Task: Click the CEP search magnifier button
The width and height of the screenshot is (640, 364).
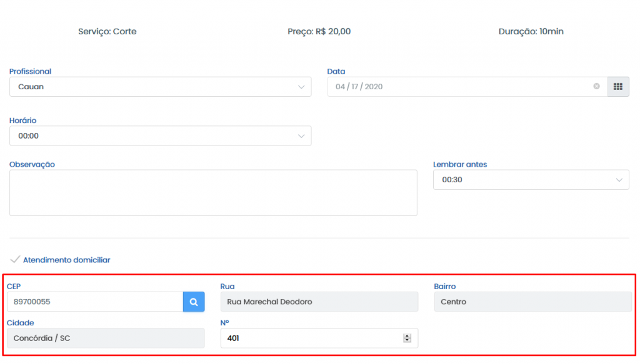Action: pos(194,302)
